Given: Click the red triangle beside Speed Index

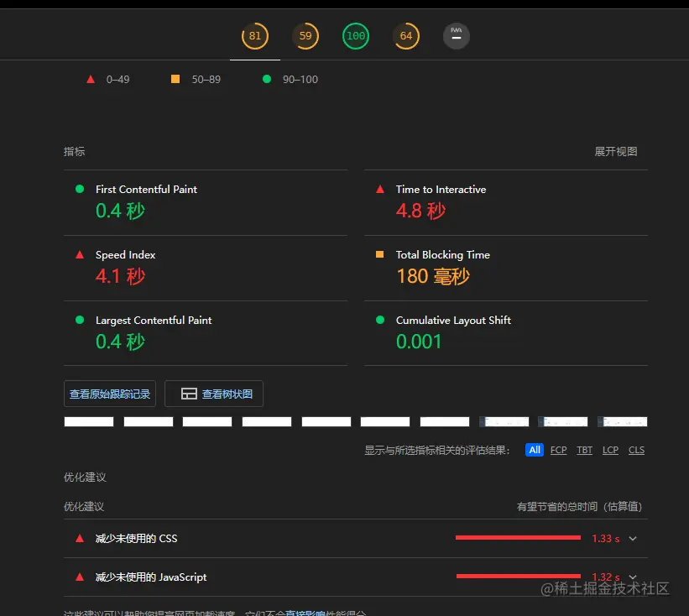Looking at the screenshot, I should tap(80, 255).
